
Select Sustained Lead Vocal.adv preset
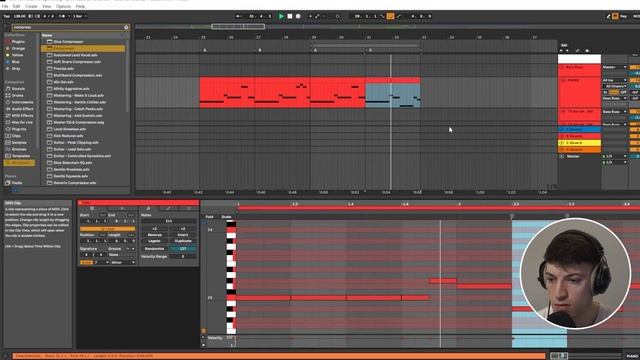pyautogui.click(x=76, y=55)
